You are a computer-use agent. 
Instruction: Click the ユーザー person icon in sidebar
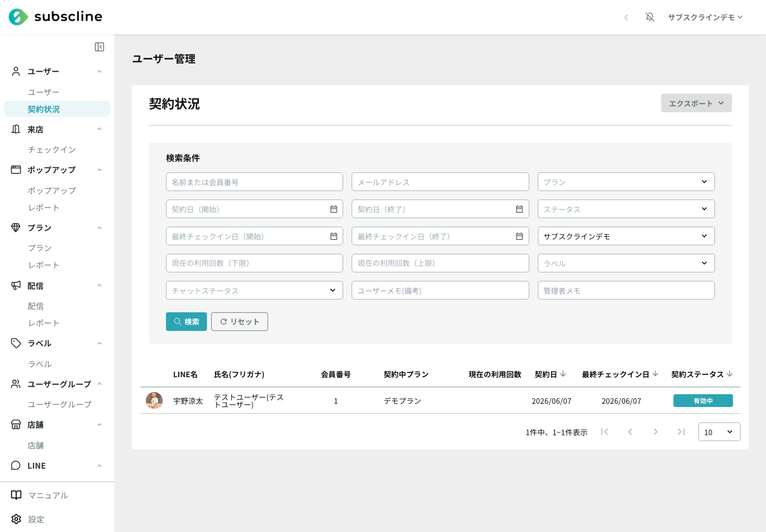16,71
